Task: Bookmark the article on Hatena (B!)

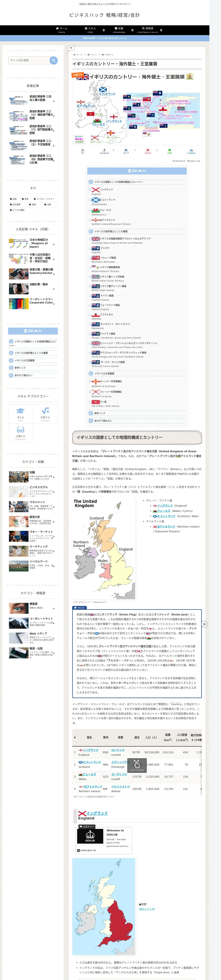Action: point(126,151)
